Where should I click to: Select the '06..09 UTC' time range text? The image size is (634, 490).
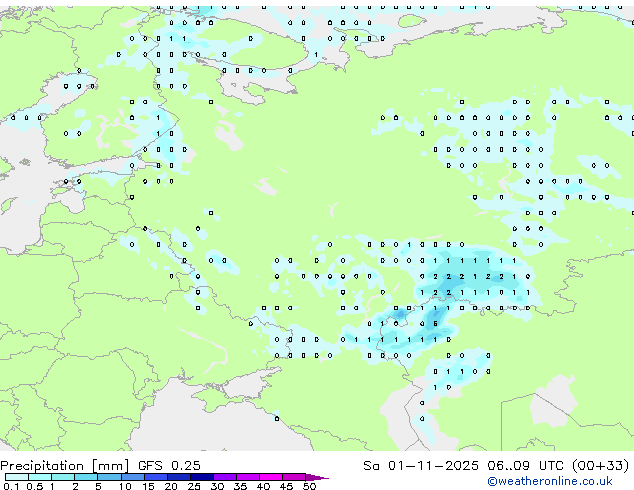(525, 466)
